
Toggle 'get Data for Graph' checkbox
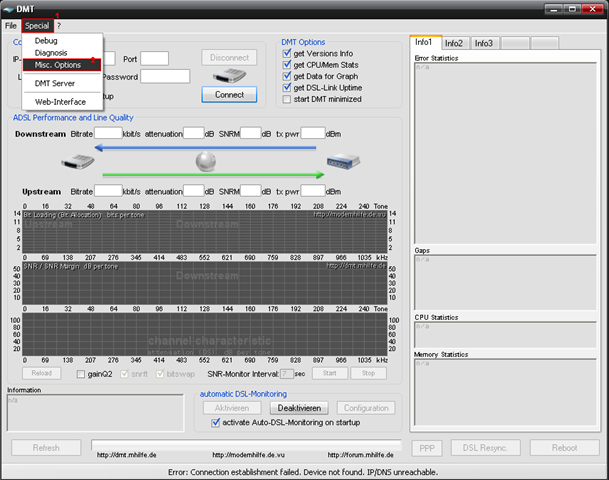[287, 76]
